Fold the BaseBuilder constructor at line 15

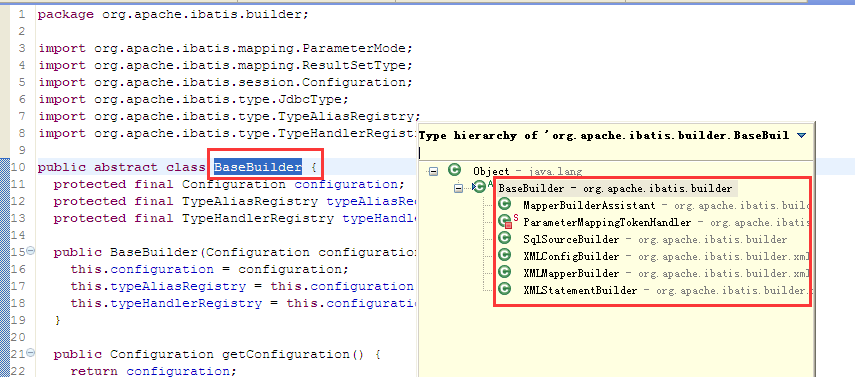click(31, 251)
